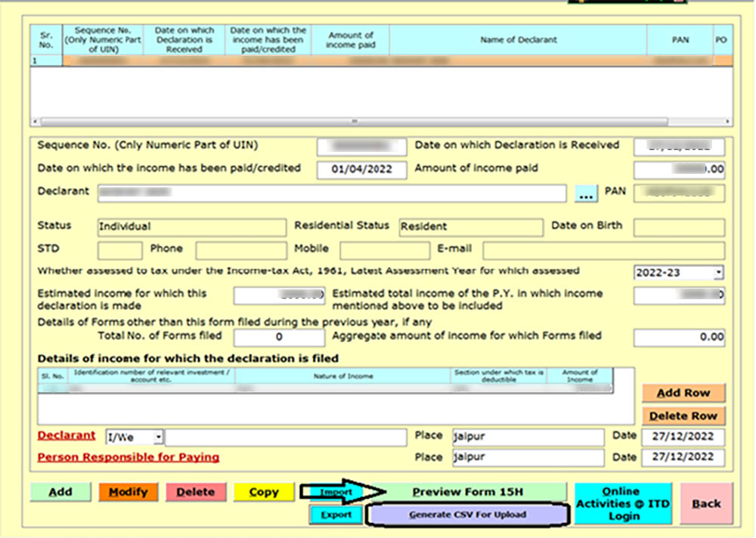Delete the selected declarant record
Image resolution: width=756 pixels, height=538 pixels.
point(195,492)
